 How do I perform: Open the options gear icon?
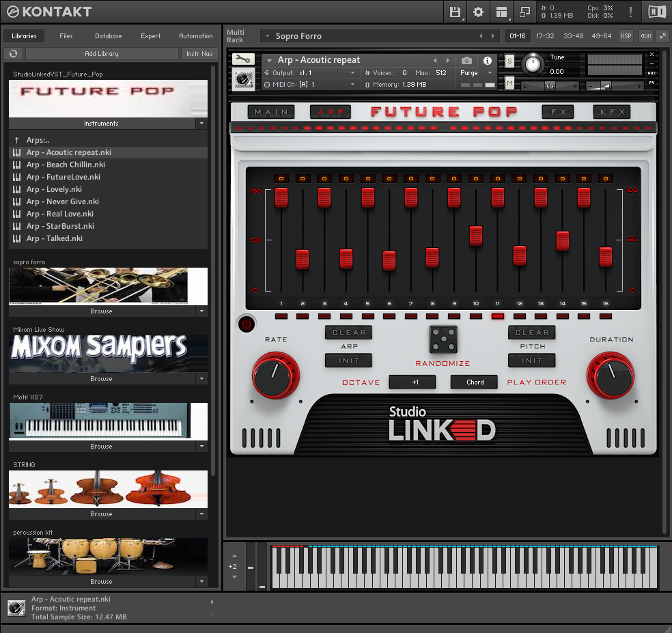point(478,12)
